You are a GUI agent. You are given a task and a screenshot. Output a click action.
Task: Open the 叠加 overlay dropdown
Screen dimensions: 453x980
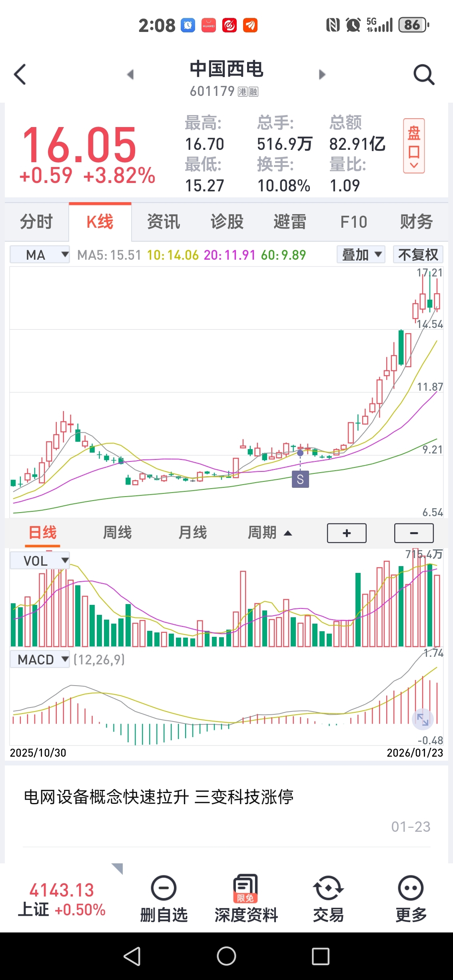pyautogui.click(x=361, y=254)
